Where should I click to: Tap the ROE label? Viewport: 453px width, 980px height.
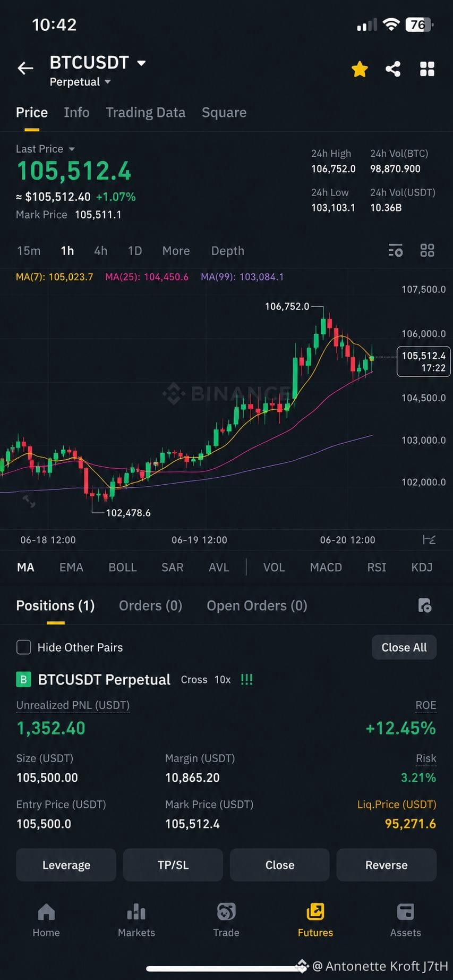(426, 705)
